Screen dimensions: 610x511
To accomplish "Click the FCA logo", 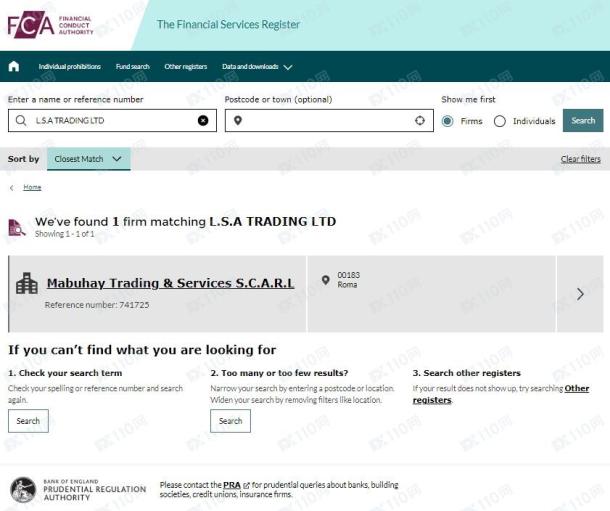I will (x=51, y=25).
